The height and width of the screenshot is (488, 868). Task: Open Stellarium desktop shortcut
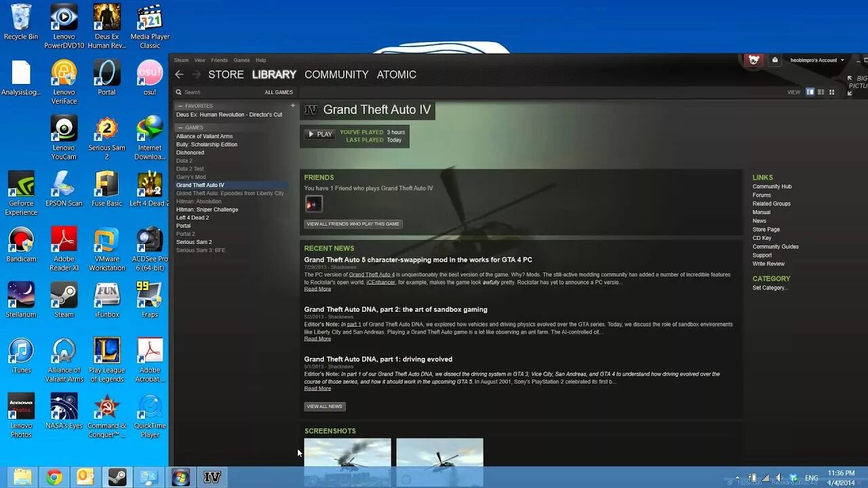pyautogui.click(x=21, y=300)
